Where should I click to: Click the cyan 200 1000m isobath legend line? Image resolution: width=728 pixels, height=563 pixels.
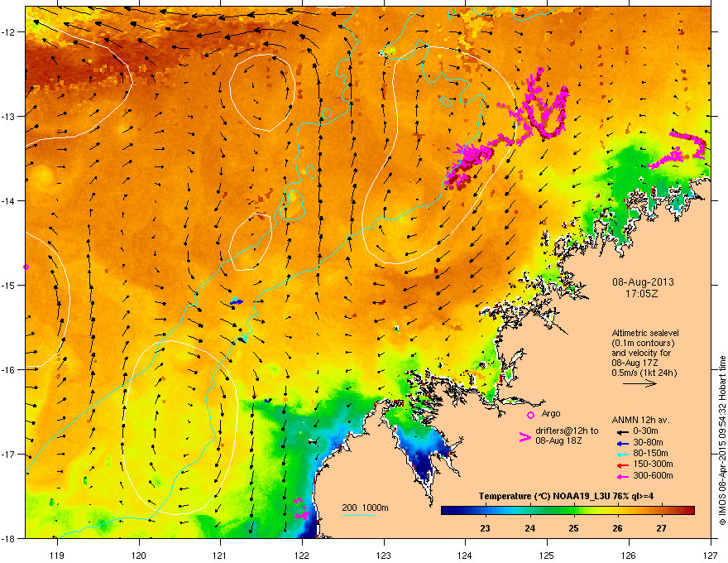point(358,515)
